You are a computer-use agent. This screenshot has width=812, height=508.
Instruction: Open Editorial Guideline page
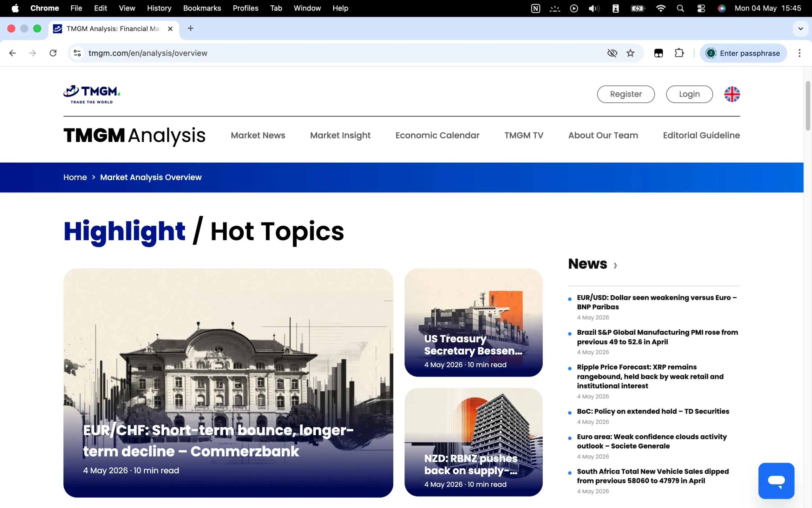(701, 135)
